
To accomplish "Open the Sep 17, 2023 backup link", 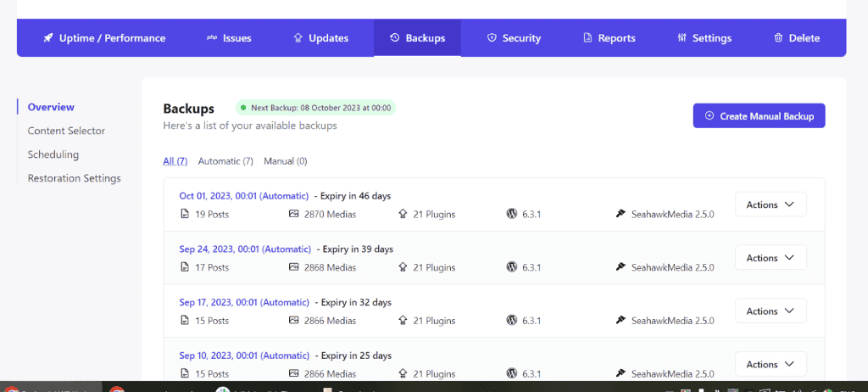I will click(244, 302).
